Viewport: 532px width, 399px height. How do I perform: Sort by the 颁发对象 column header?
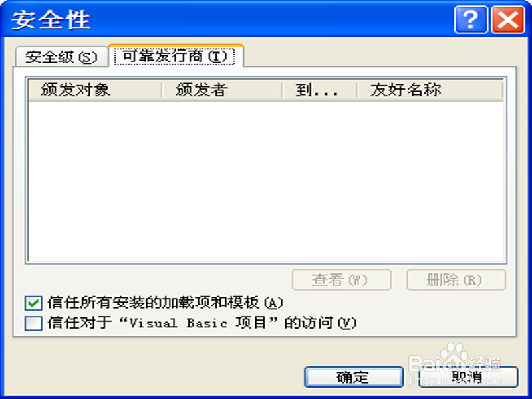(95, 90)
